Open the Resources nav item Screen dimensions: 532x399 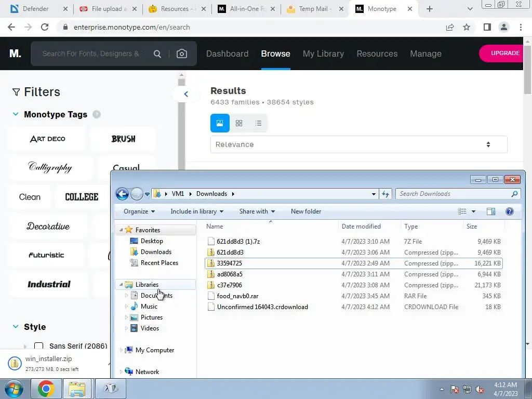click(x=377, y=54)
